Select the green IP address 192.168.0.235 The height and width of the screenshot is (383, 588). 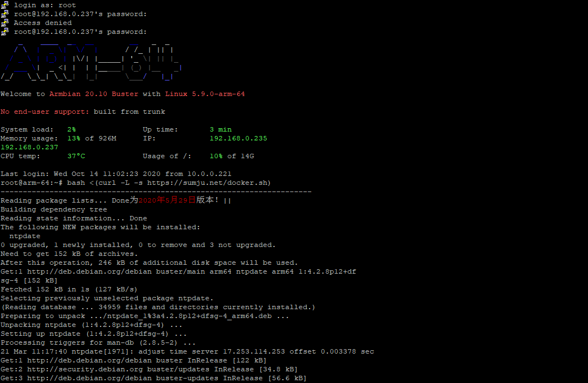point(238,138)
